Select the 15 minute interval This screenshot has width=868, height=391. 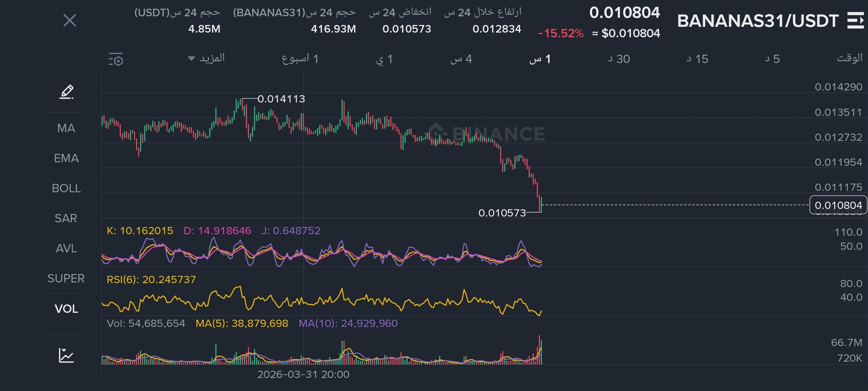point(697,59)
